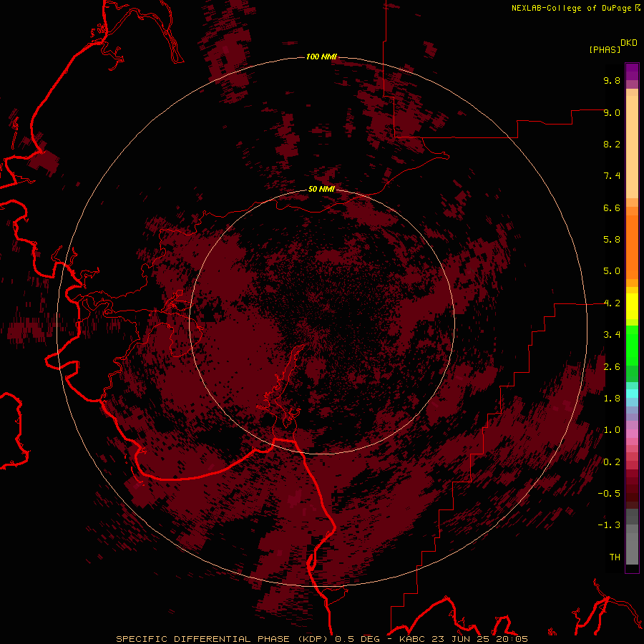
Task: Click the small glyph after the DuPage text
Action: pyautogui.click(x=638, y=8)
